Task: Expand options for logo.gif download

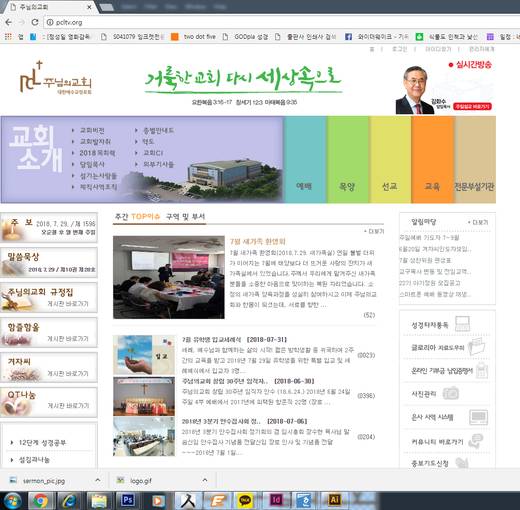Action: tap(205, 480)
